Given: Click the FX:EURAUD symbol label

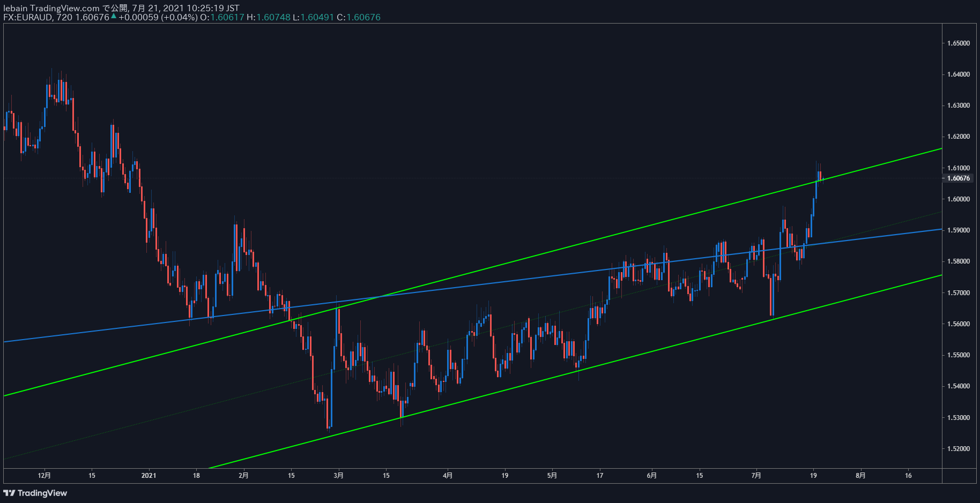Looking at the screenshot, I should 28,17.
